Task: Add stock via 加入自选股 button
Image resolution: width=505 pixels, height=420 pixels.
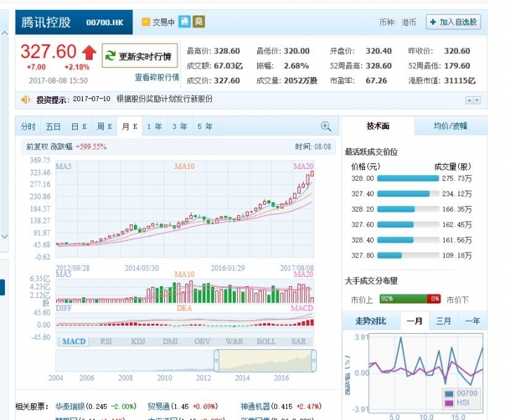Action: (x=454, y=22)
